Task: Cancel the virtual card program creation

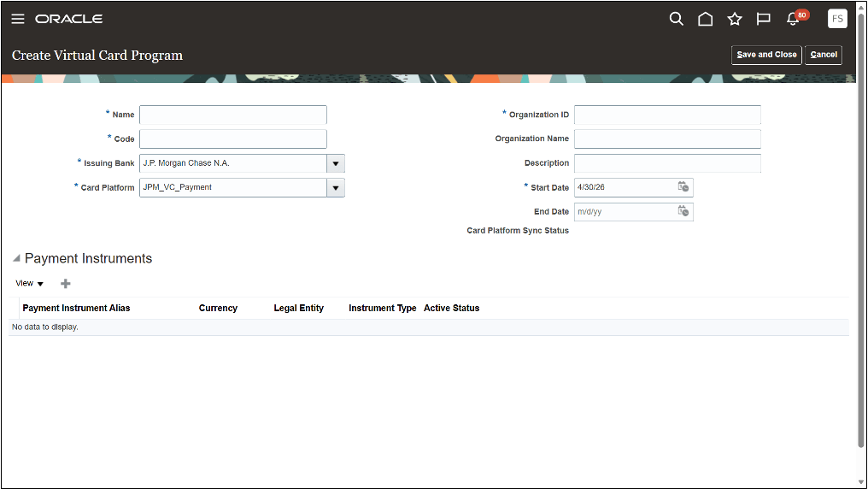Action: pos(824,55)
